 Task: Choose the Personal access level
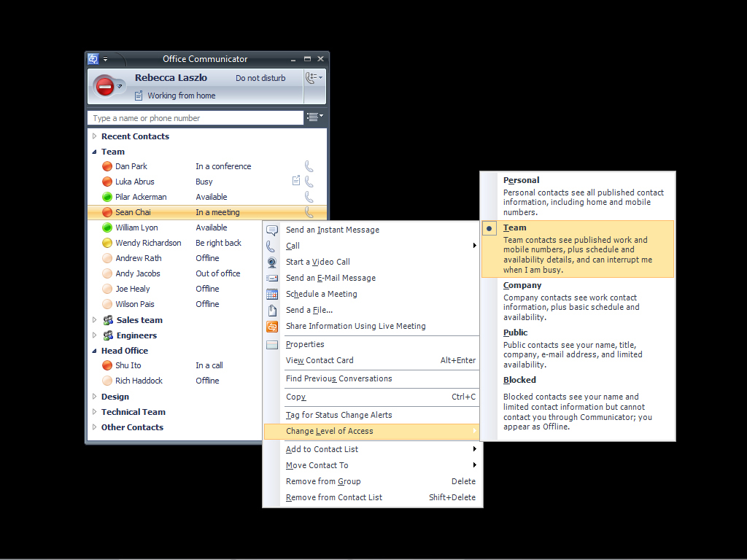[578, 195]
